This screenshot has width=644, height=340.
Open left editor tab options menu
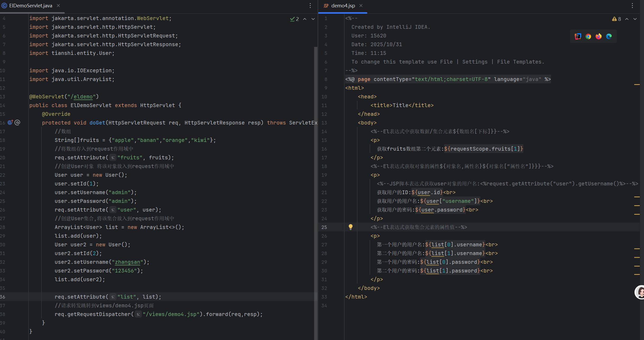310,6
